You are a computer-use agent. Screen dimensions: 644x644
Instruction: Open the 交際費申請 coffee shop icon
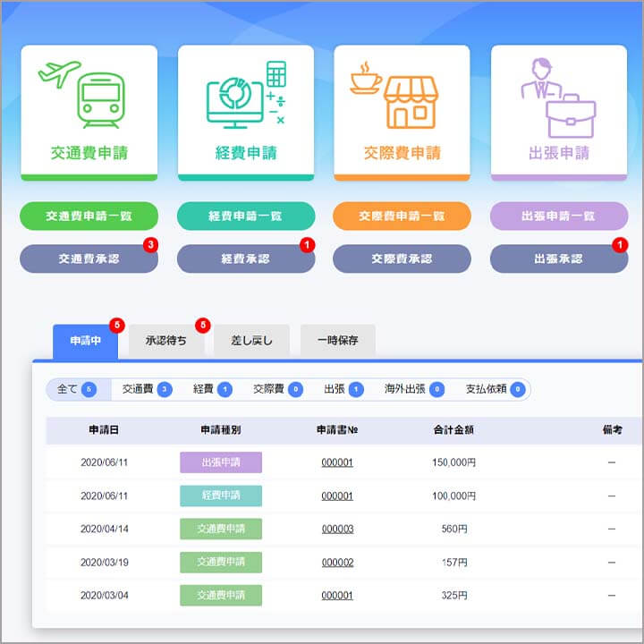click(x=402, y=97)
